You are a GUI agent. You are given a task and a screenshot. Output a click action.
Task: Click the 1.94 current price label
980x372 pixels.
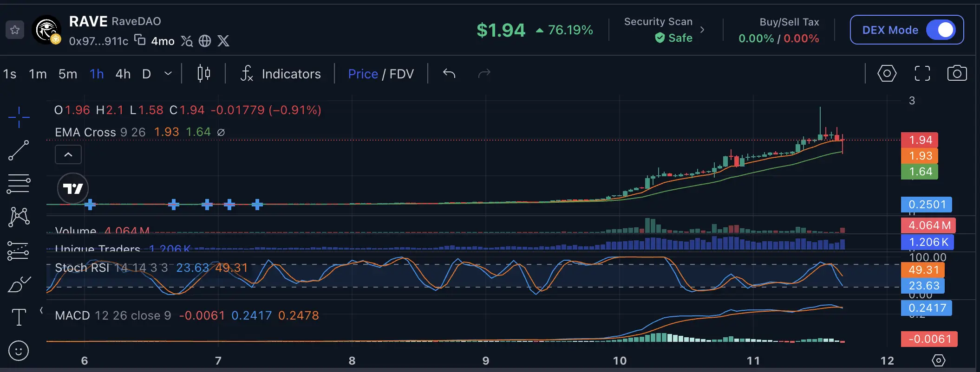pos(920,140)
